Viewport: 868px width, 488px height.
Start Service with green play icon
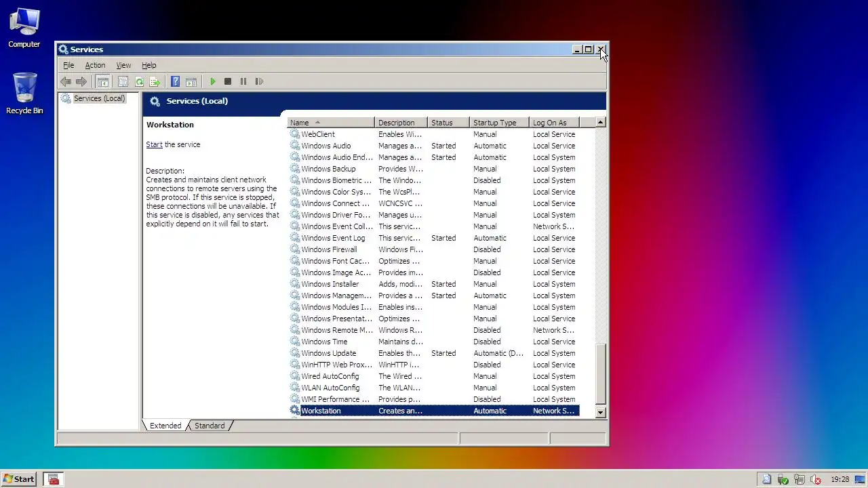(213, 81)
